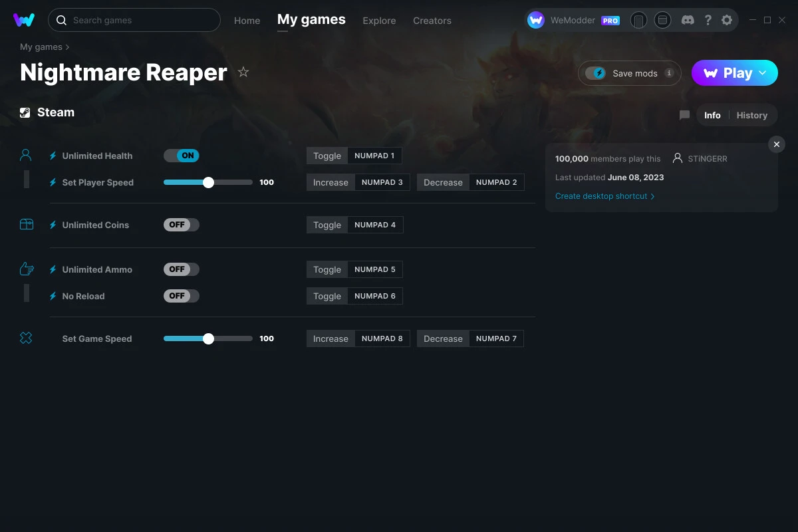Open the Explore tab

379,21
